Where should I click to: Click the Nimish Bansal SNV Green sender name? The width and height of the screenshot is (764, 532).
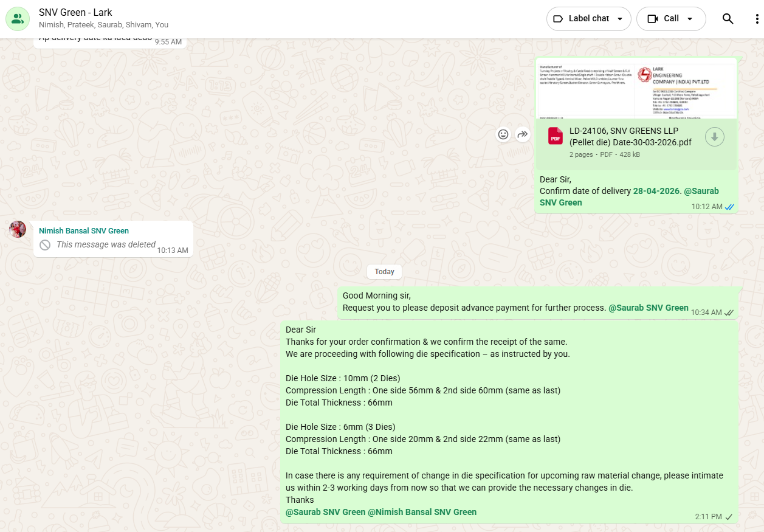(84, 231)
